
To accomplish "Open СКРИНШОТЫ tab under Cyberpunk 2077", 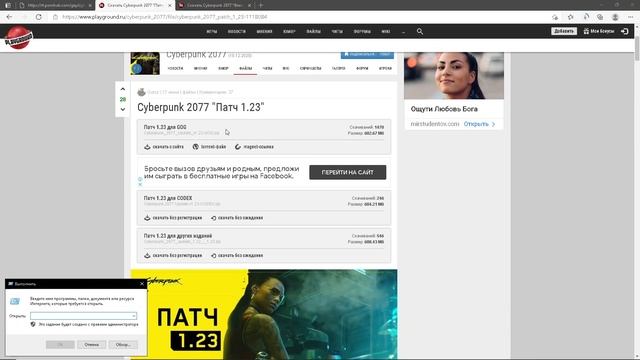I will coord(311,68).
